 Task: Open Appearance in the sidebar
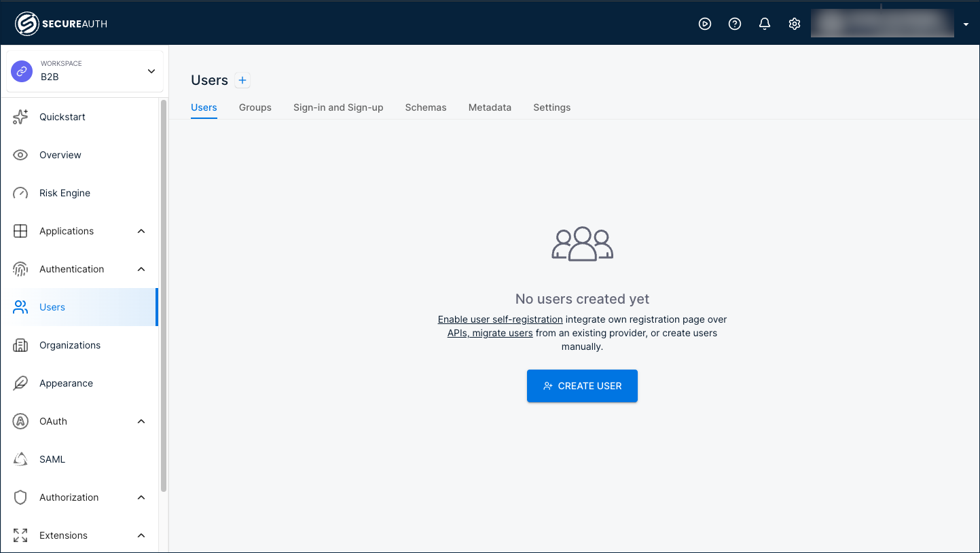coord(79,383)
